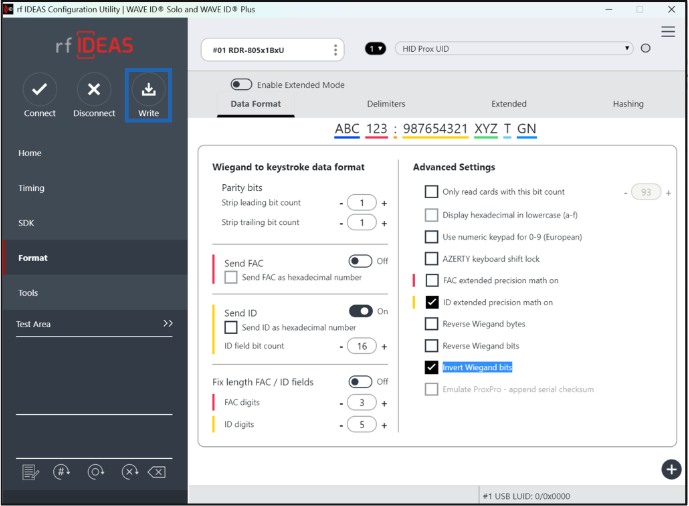Expand the Test Area panel
Screen dimensions: 689x506
pyautogui.click(x=167, y=324)
